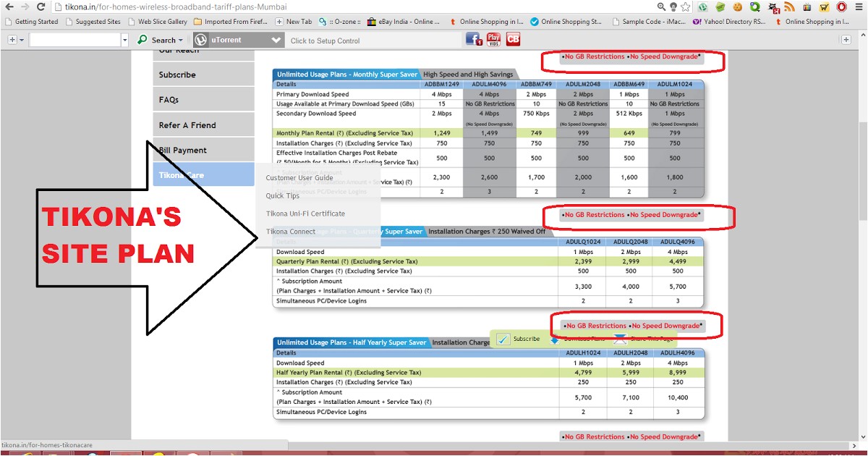Screen dimensions: 868x456
Task: Open the Play Vids toolbar icon
Action: point(493,40)
